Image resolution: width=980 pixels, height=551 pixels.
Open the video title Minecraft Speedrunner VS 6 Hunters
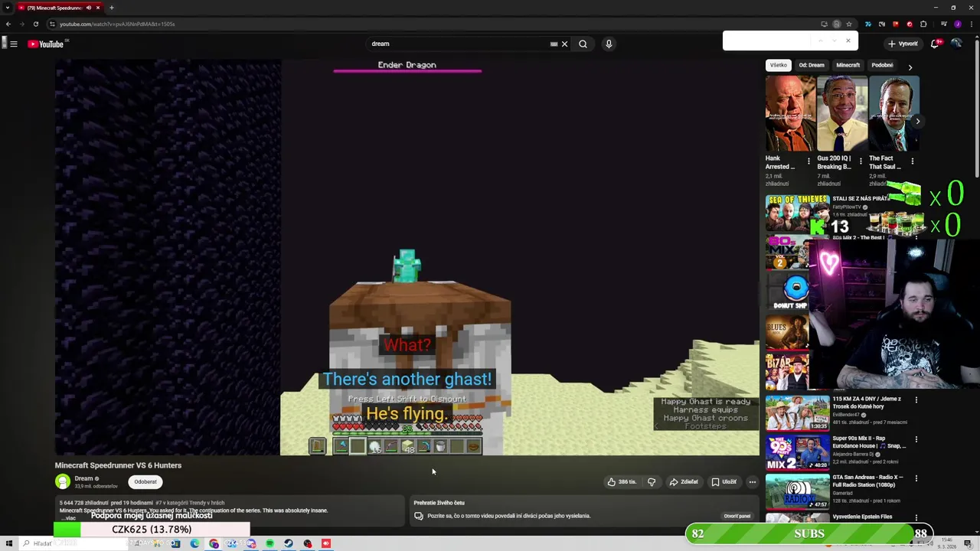click(x=118, y=465)
